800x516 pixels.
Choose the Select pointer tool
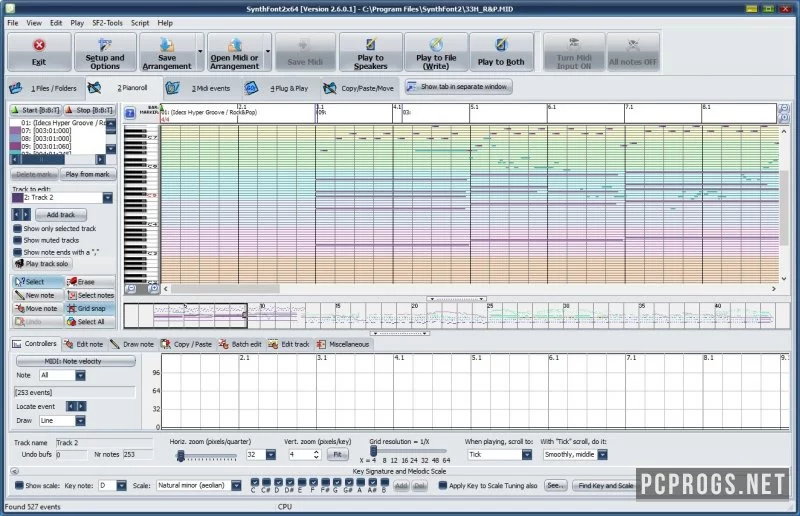point(38,282)
